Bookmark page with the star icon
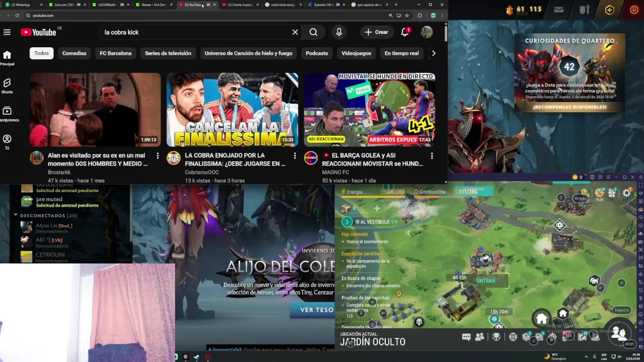 (407, 16)
